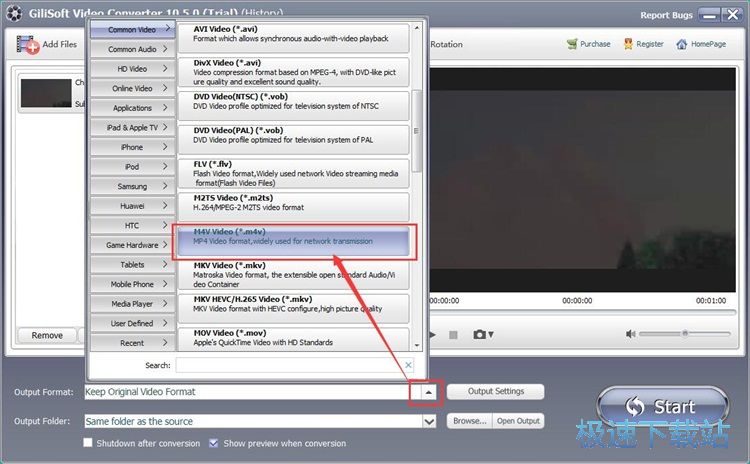Select M2TS Video (*.m2ts) format

(x=294, y=207)
